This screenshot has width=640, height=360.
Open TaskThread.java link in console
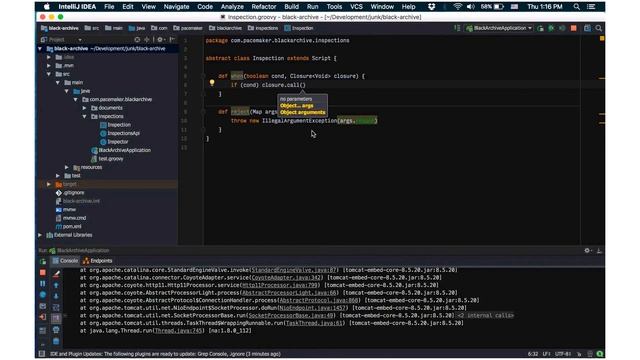314,323
